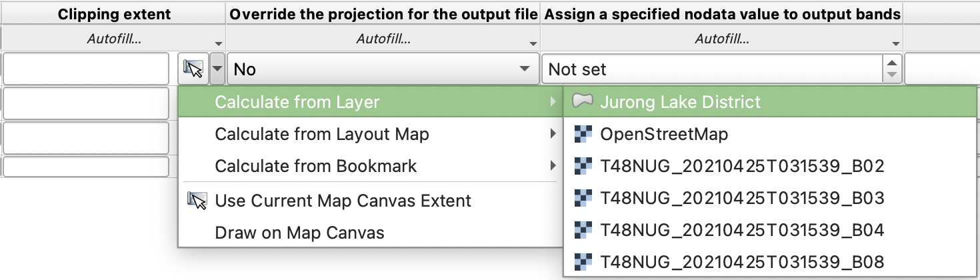The height and width of the screenshot is (280, 980).
Task: Select the T48NUG_20210425T031539_B08 layer entry
Action: pos(742,262)
